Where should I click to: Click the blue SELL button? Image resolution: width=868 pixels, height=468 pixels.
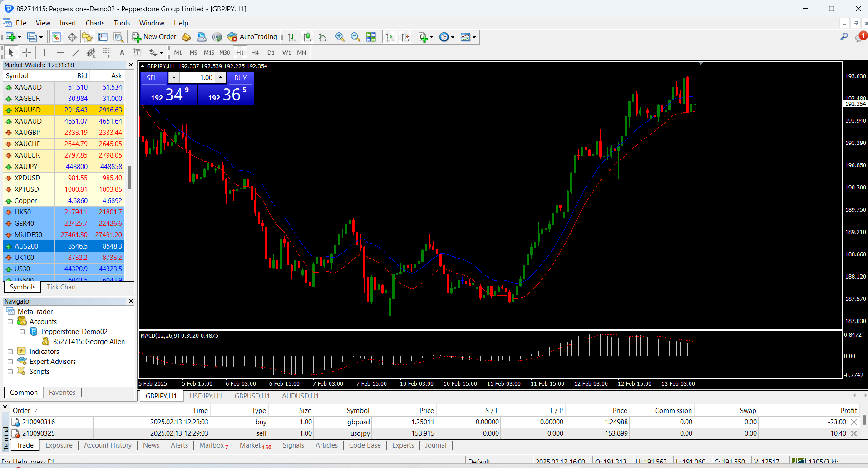[153, 78]
